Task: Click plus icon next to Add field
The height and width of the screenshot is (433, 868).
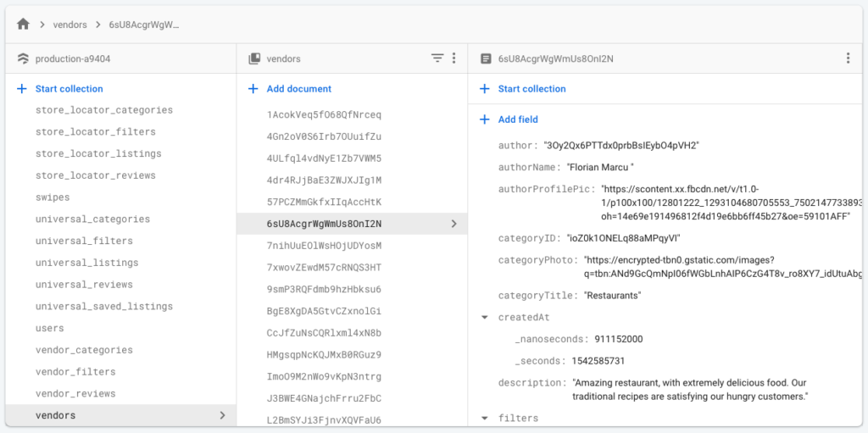Action: [x=484, y=119]
